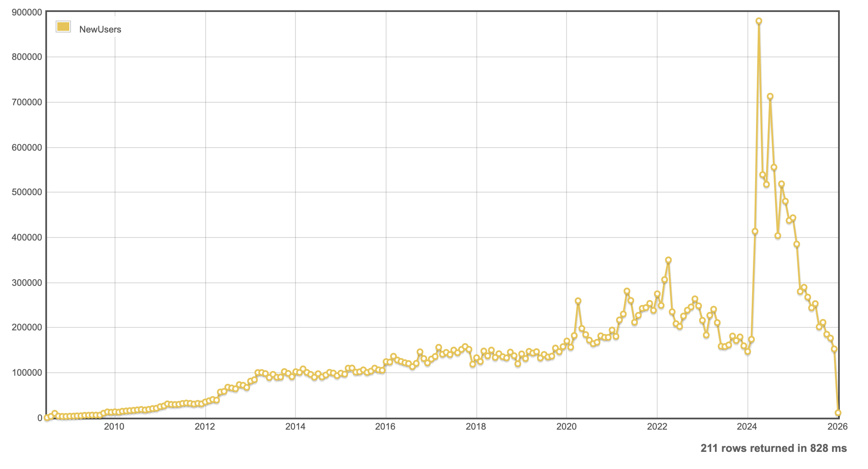Screen dimensions: 868x469
Task: Click the highest data point near 880000
Action: click(759, 21)
